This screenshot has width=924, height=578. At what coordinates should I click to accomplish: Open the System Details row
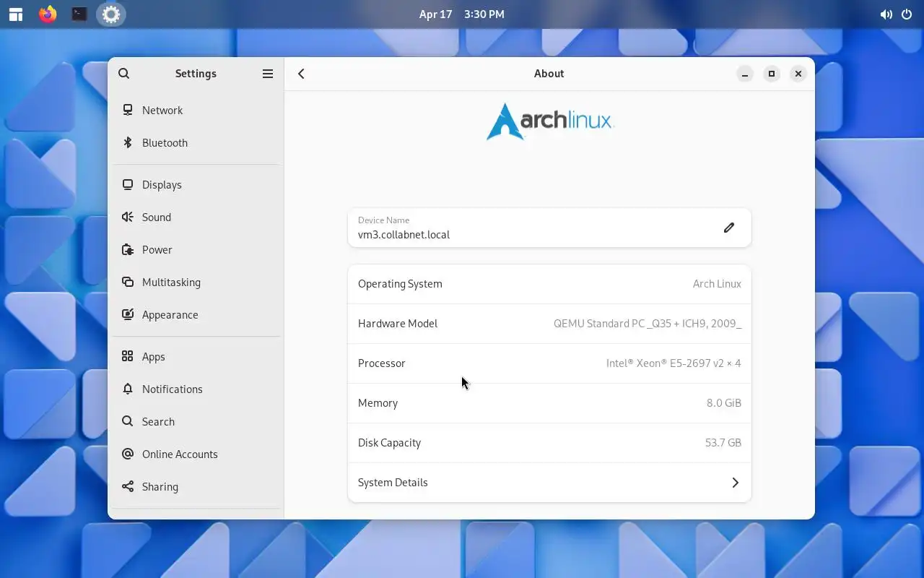549,483
